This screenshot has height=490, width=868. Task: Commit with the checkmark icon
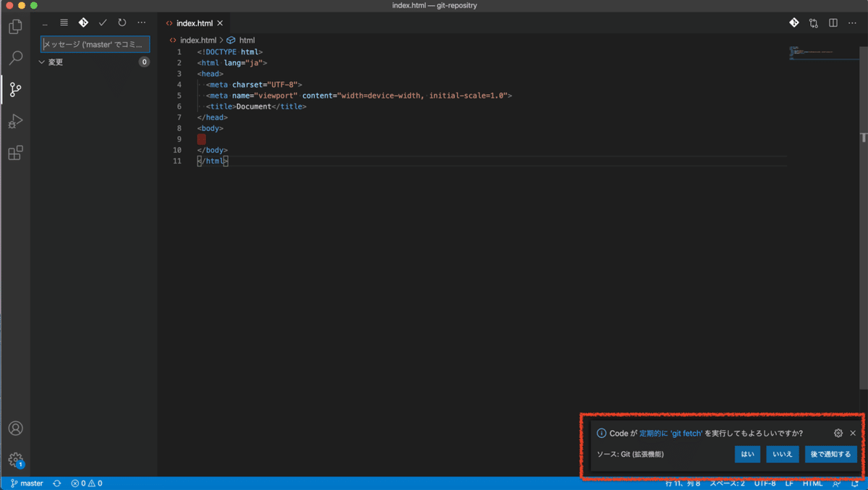(x=103, y=22)
